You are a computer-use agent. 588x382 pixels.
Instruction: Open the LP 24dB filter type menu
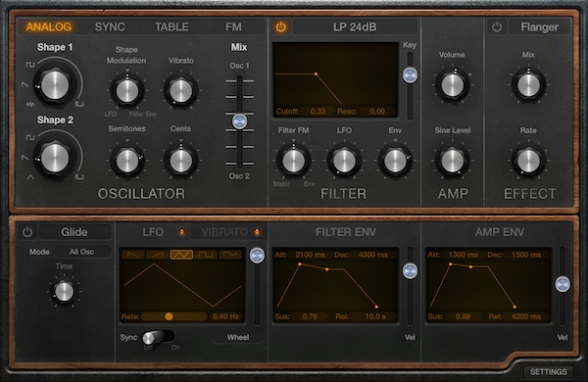(355, 27)
